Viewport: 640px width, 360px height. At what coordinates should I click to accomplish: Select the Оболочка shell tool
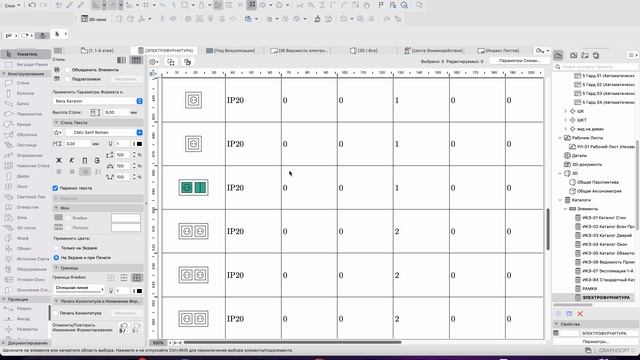(26, 134)
